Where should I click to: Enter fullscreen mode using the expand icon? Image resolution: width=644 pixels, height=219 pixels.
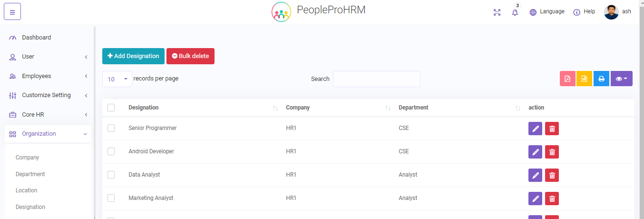(497, 12)
